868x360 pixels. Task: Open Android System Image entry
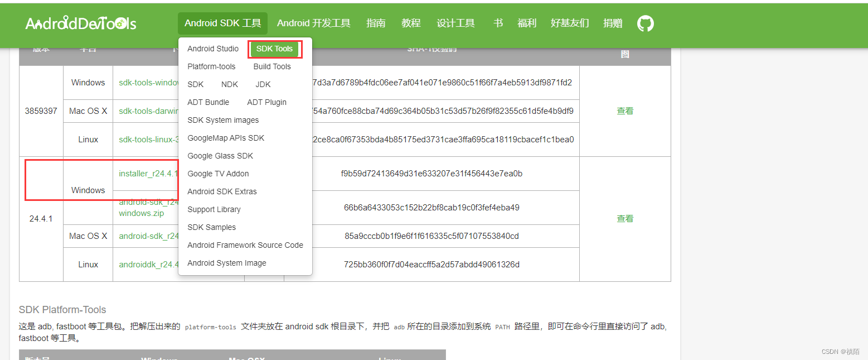point(227,263)
